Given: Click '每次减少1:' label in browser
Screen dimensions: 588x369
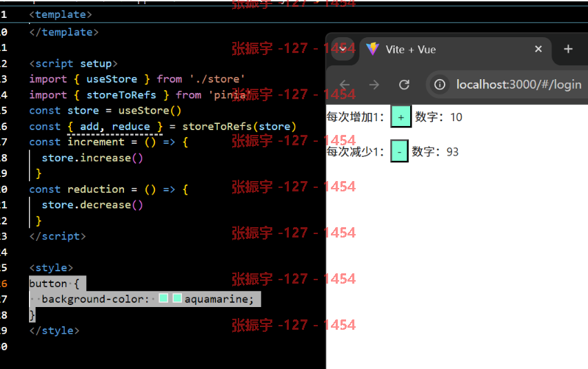Looking at the screenshot, I should [x=355, y=151].
